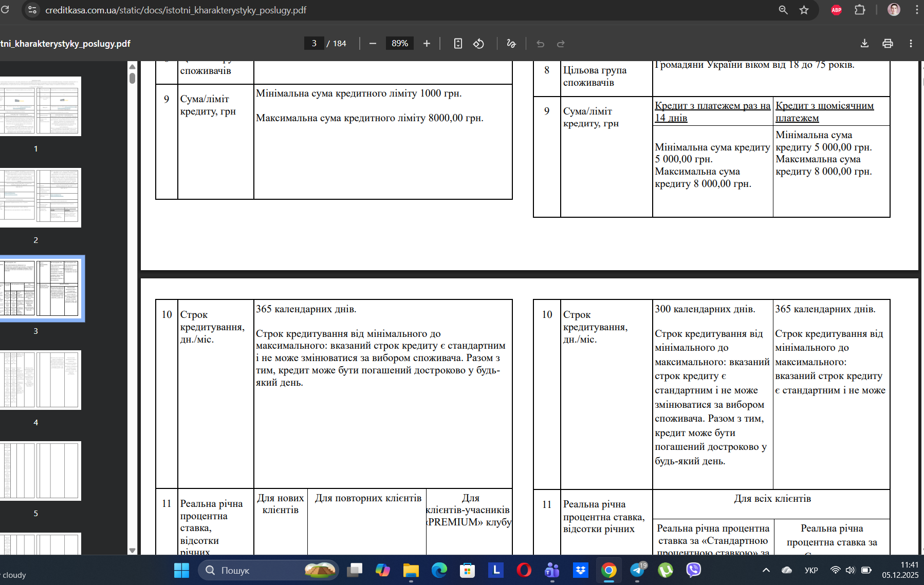Activate the Draw annotation tool
The image size is (924, 585).
coord(511,44)
